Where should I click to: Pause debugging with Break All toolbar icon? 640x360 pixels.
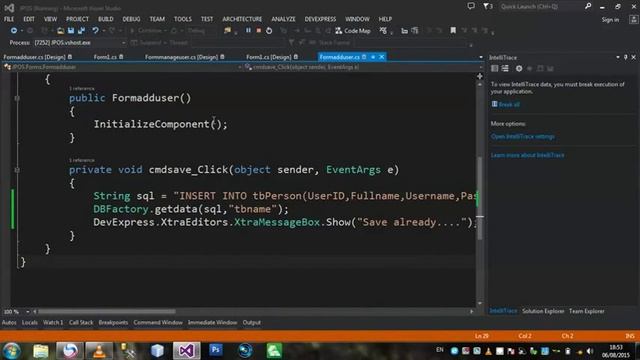coord(248,31)
